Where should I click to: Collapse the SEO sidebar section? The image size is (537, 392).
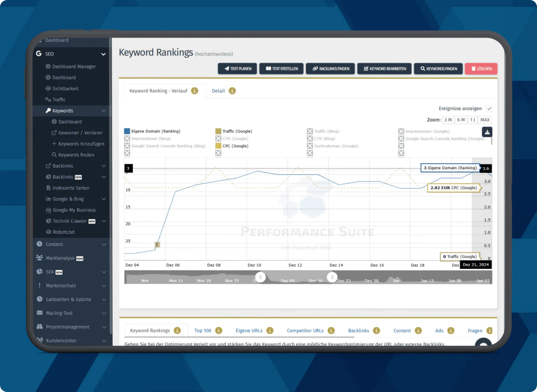pyautogui.click(x=103, y=54)
